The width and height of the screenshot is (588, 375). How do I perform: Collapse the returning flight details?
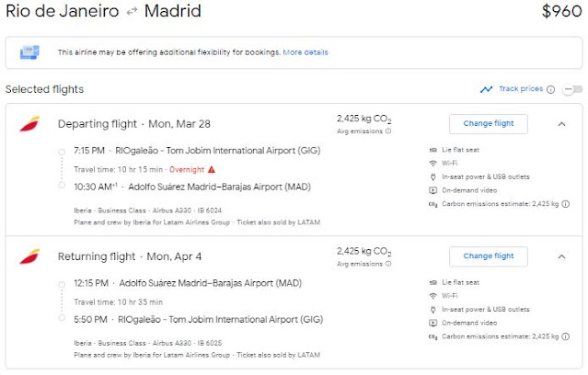[562, 256]
